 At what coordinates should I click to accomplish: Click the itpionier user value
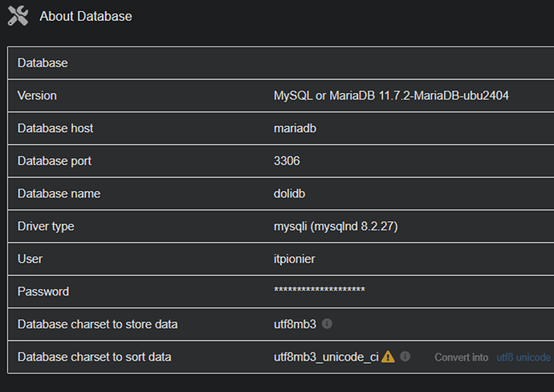click(297, 259)
